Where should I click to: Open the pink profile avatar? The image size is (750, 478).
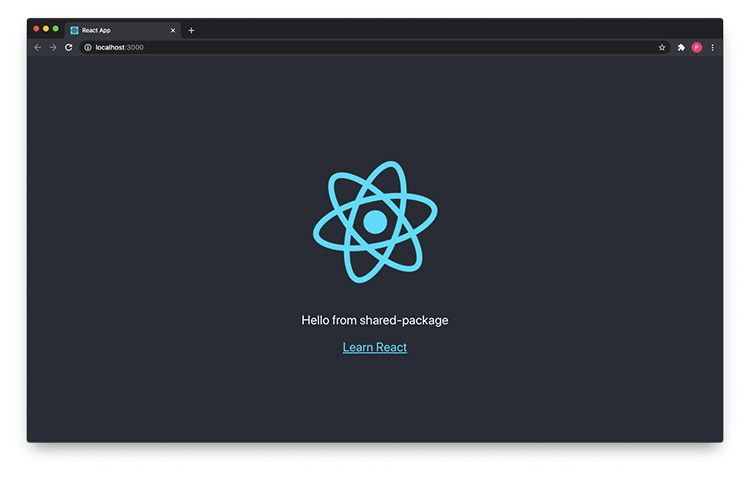697,47
